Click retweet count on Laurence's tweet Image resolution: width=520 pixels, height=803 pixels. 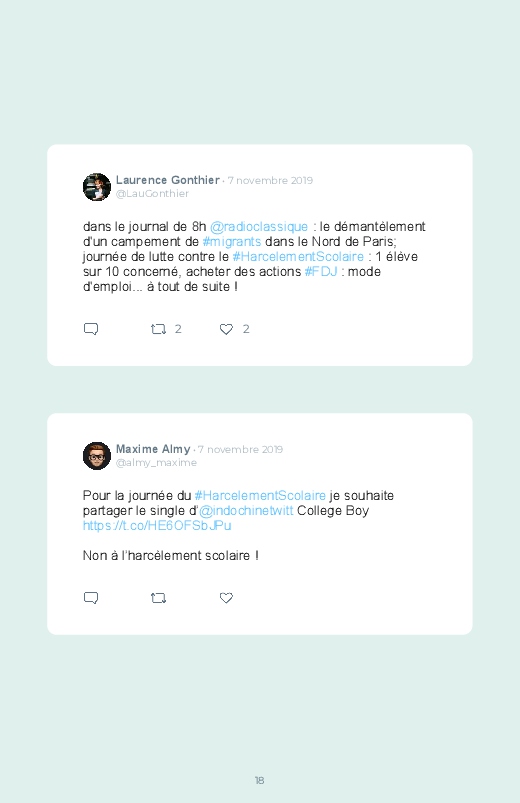(178, 329)
